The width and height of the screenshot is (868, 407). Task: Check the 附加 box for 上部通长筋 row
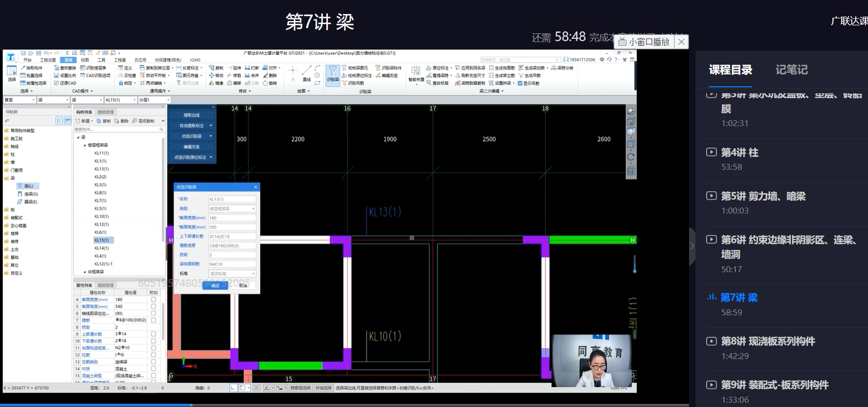click(154, 334)
